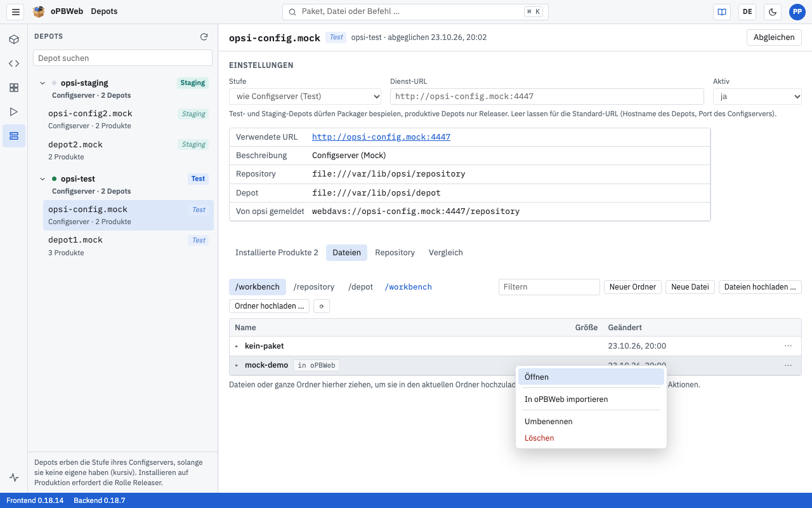Viewport: 812px width, 508px height.
Task: Switch to the Repository tab
Action: 395,253
